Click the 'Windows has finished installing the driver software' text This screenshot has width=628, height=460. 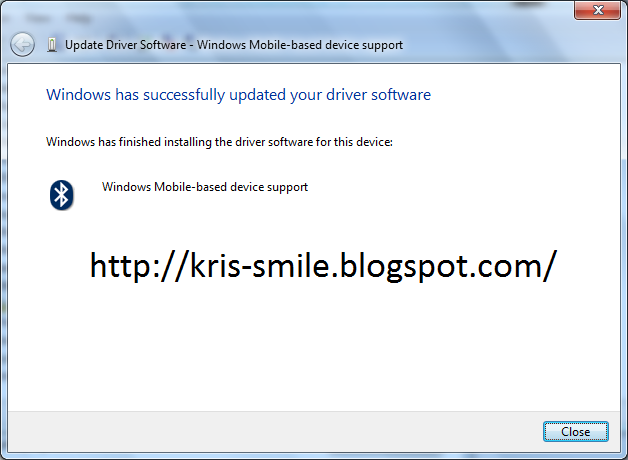[x=219, y=142]
